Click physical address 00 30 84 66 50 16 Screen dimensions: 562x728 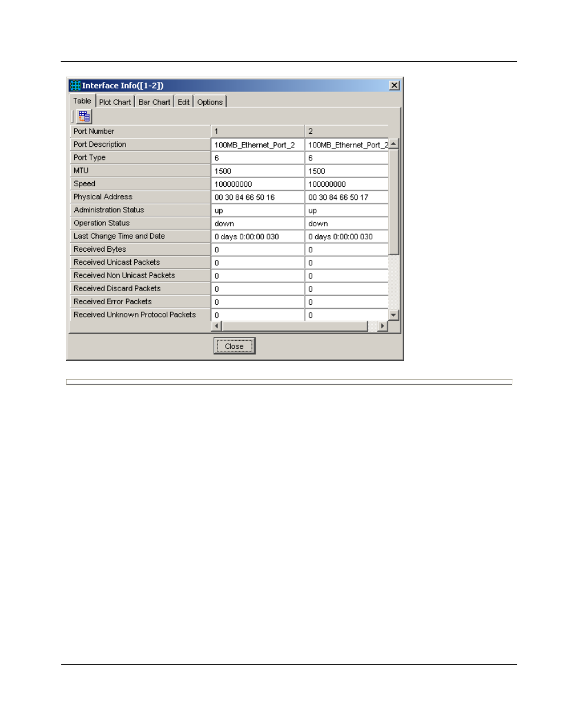coord(257,197)
